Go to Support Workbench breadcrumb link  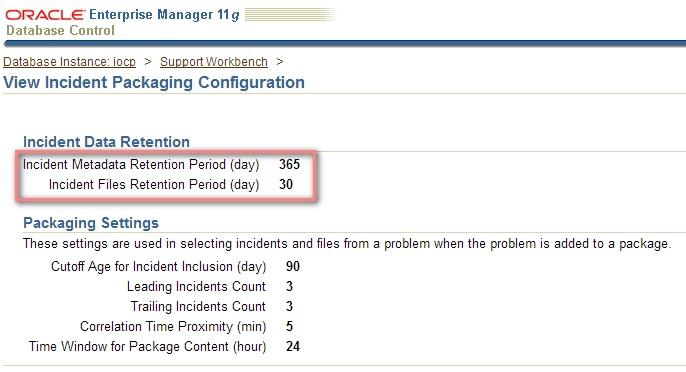tap(214, 62)
